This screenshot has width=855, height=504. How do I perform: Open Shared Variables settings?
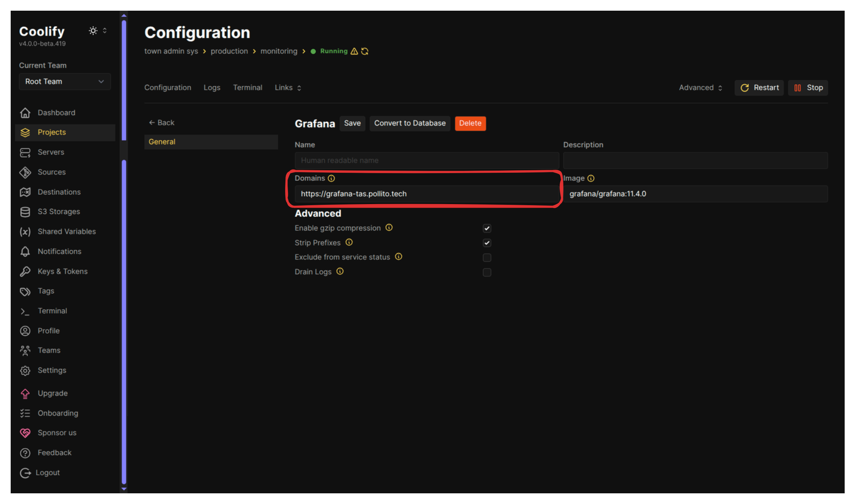point(66,232)
